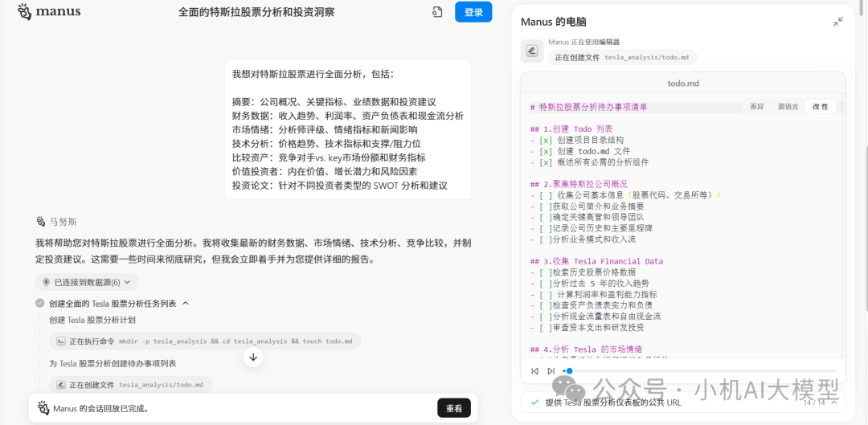
Task: Open the mkdir command chip
Action: [205, 341]
